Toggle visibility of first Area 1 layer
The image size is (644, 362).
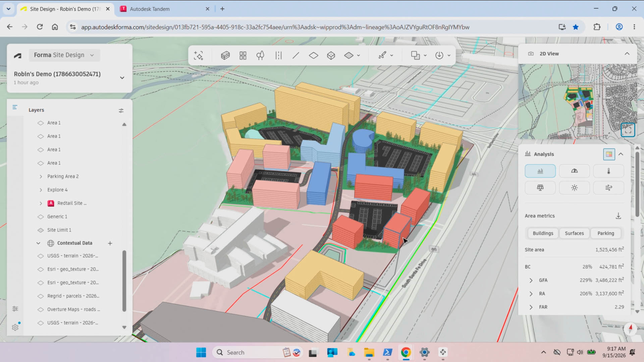click(x=41, y=123)
